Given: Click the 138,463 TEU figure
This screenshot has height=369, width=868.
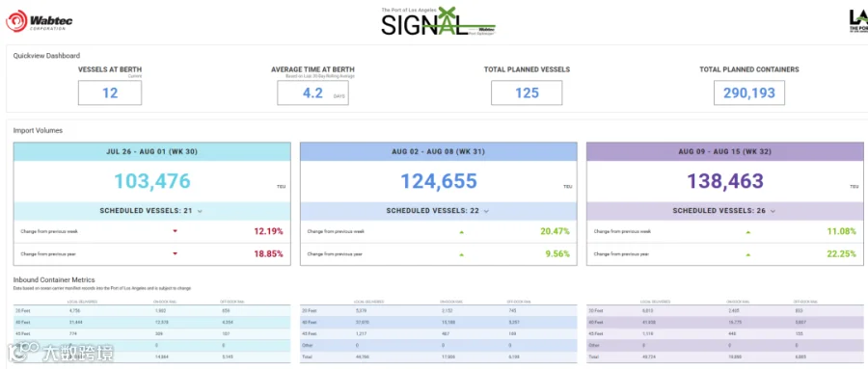Looking at the screenshot, I should pos(725,181).
